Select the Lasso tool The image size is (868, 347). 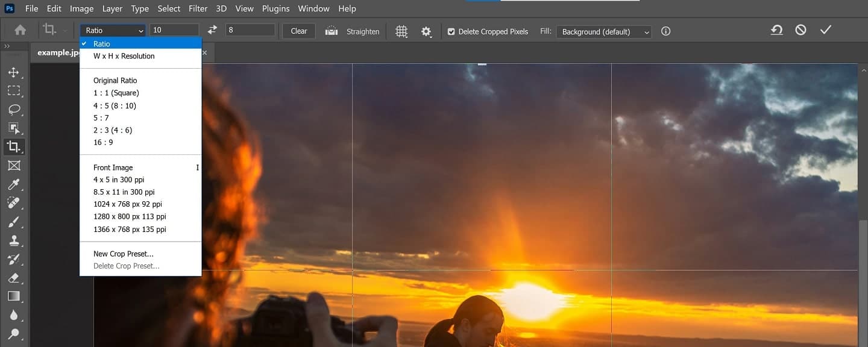tap(14, 109)
